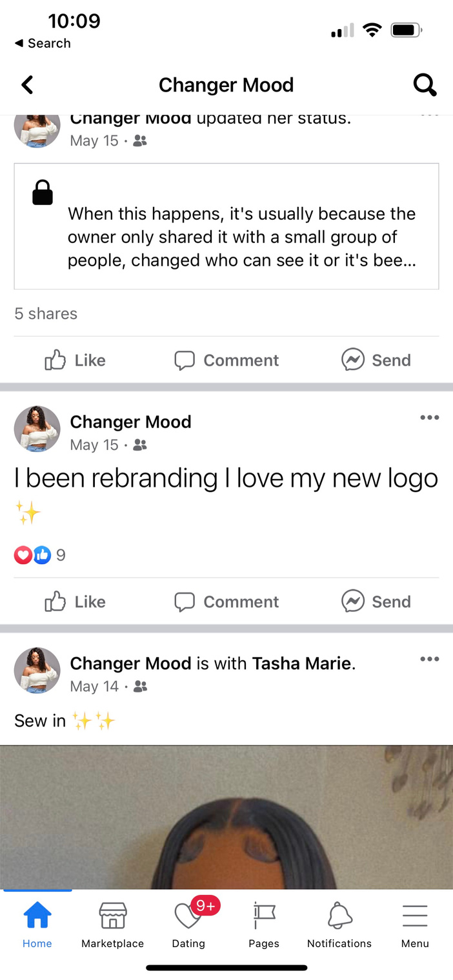
Task: Open the Dating tab
Action: click(188, 926)
